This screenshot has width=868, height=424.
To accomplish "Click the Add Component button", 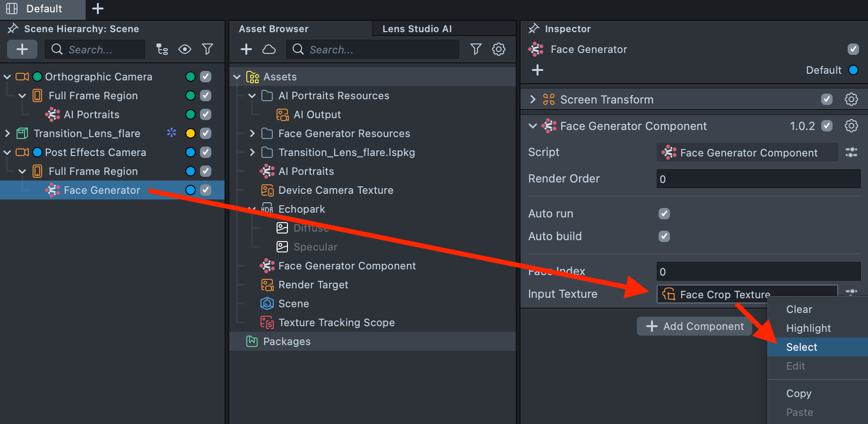I will (x=694, y=326).
